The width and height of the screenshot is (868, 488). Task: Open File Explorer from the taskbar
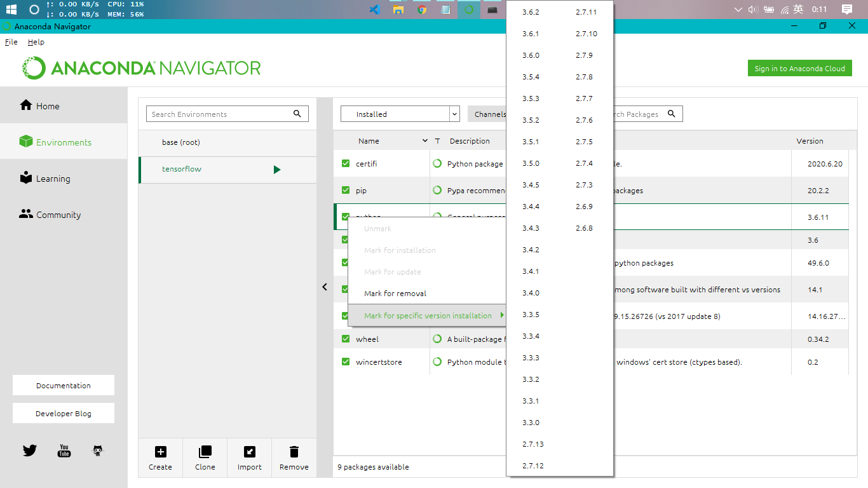[398, 10]
